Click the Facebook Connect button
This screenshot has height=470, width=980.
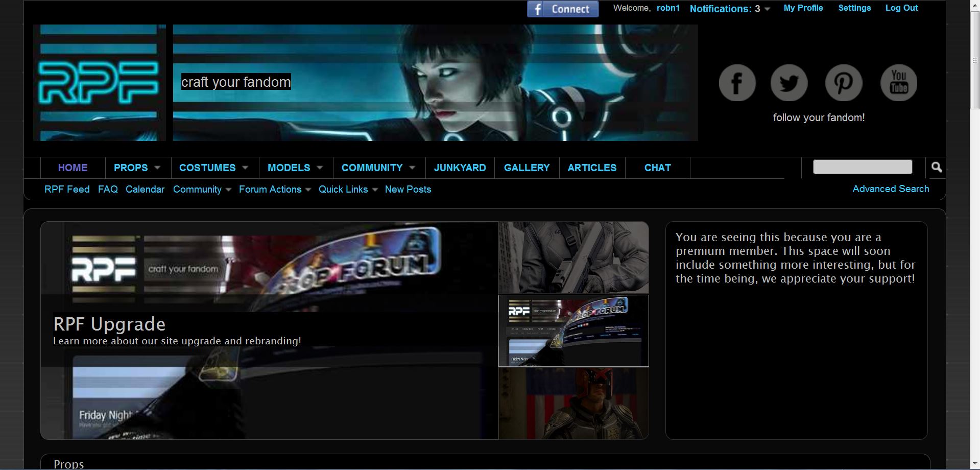click(x=563, y=9)
